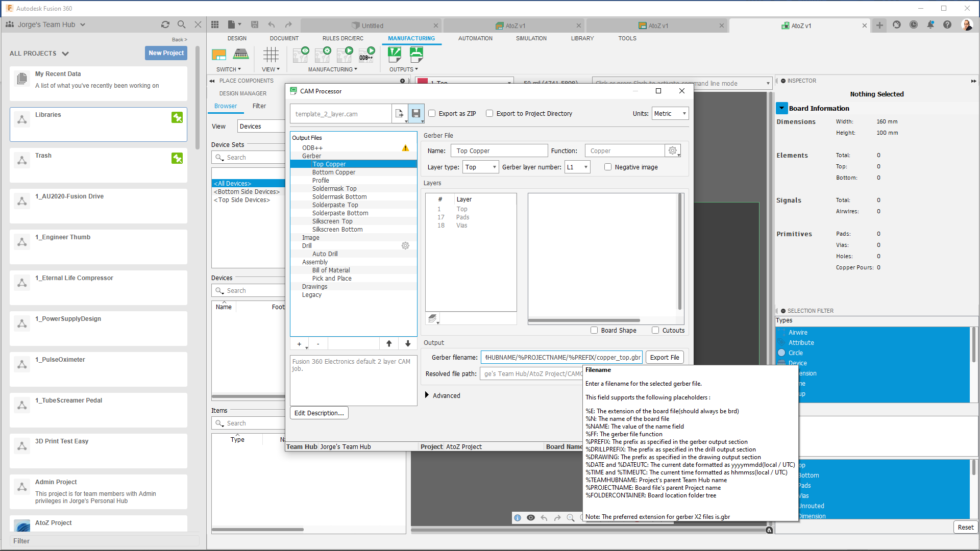
Task: Click the Export File button
Action: tap(664, 357)
